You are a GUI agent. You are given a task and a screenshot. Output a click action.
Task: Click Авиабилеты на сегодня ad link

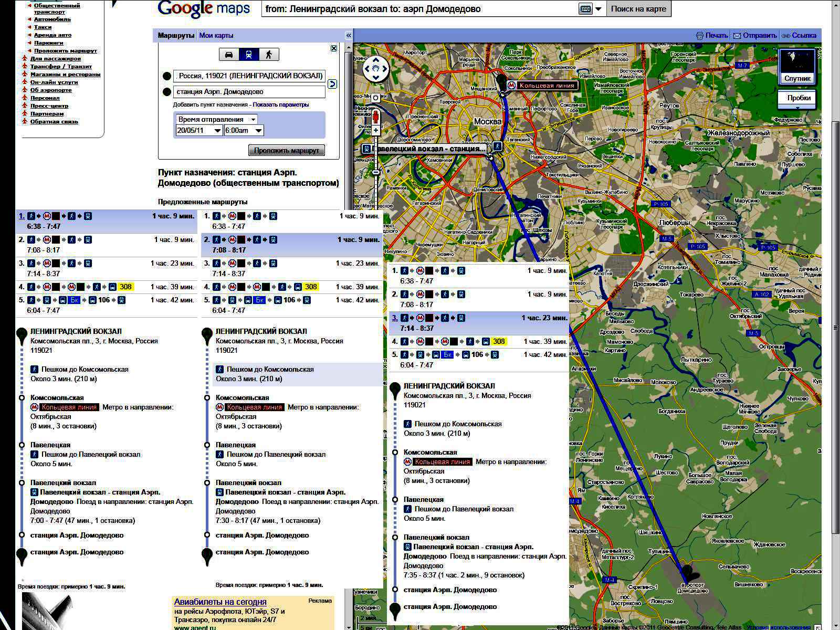pos(220,602)
